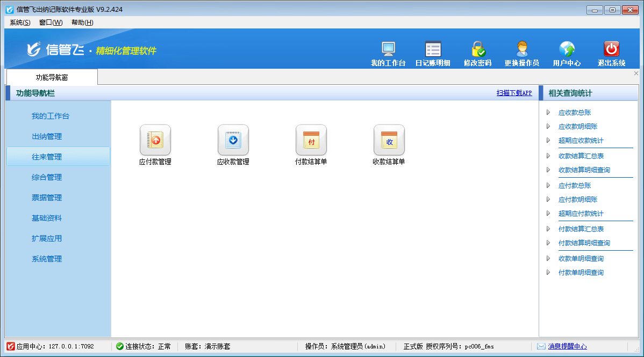Viewport: 644px width, 357px height.
Task: Open 日记账明细 toolbar icon
Action: [433, 52]
